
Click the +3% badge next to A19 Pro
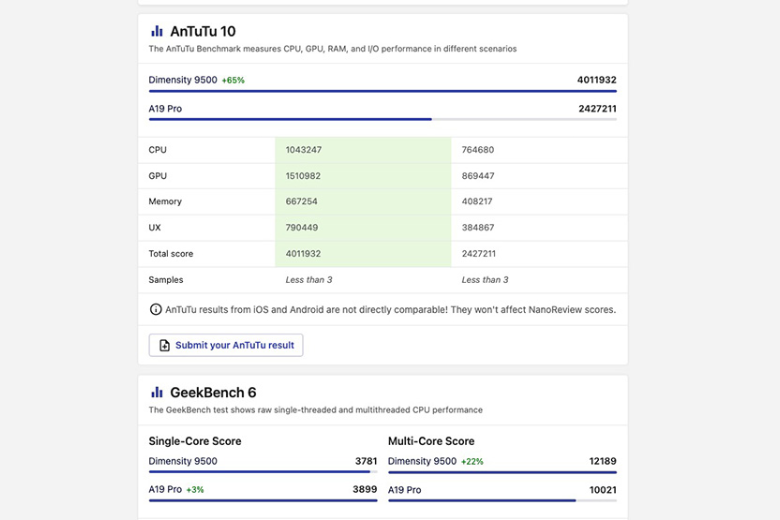pos(195,490)
